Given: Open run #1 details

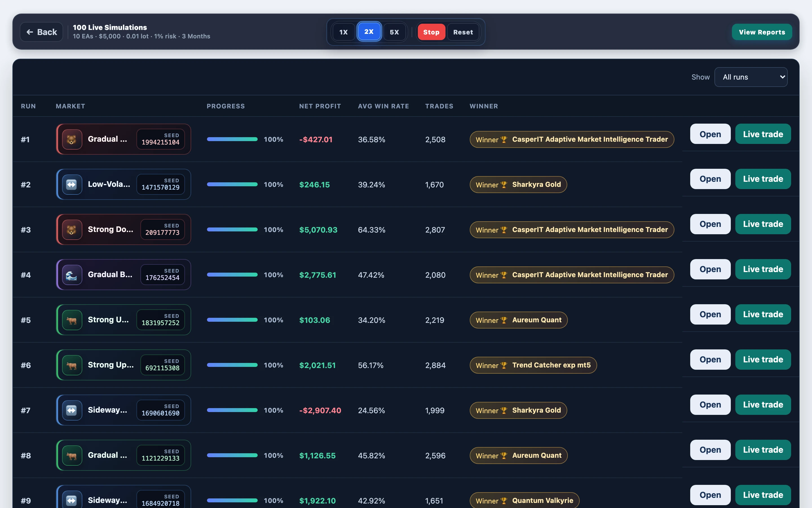Looking at the screenshot, I should point(710,134).
